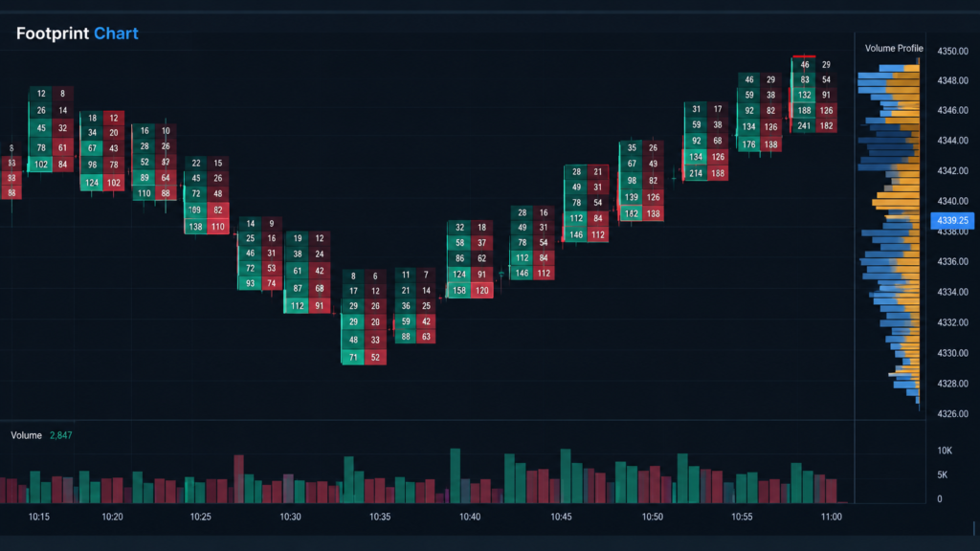Click the 10:25 time axis label

point(201,517)
